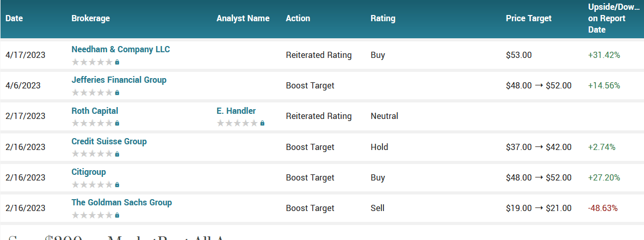
Task: Open Roth Capital brokerage page
Action: pos(95,111)
